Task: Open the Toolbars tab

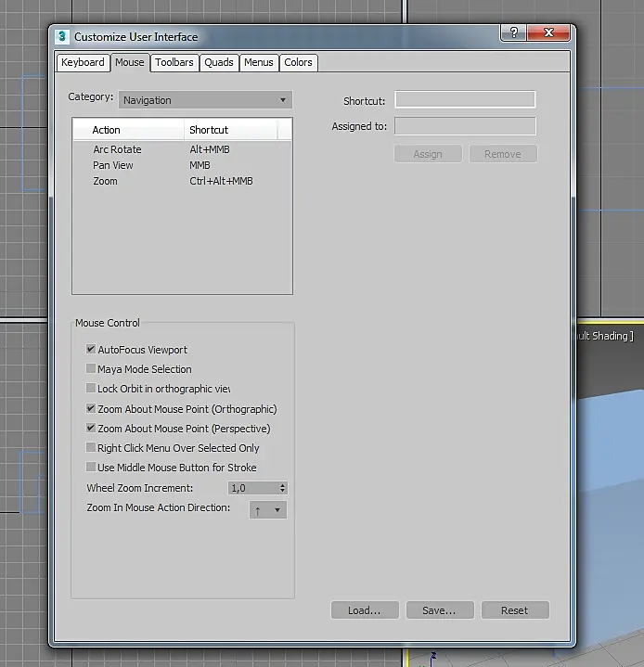Action: pos(174,62)
